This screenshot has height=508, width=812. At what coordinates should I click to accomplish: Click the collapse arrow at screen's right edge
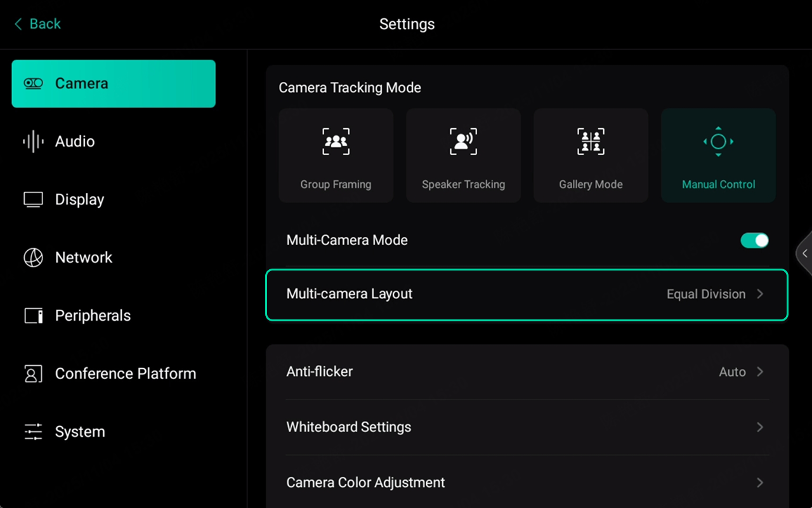click(x=804, y=253)
